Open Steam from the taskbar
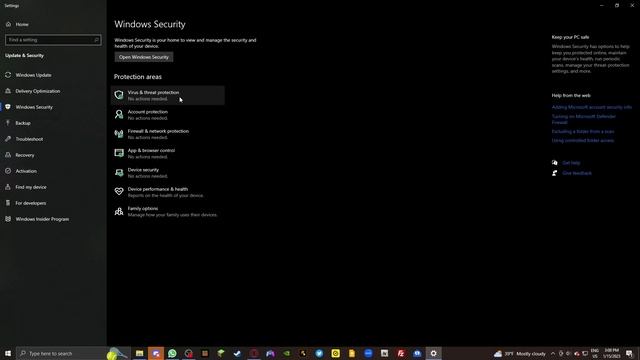 pyautogui.click(x=238, y=353)
